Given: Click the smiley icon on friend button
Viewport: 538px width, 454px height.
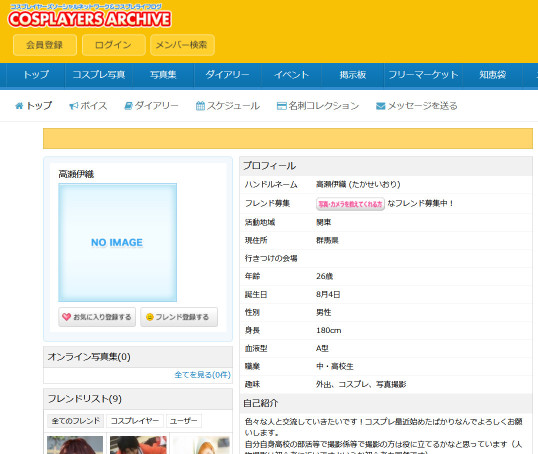Looking at the screenshot, I should pyautogui.click(x=150, y=317).
